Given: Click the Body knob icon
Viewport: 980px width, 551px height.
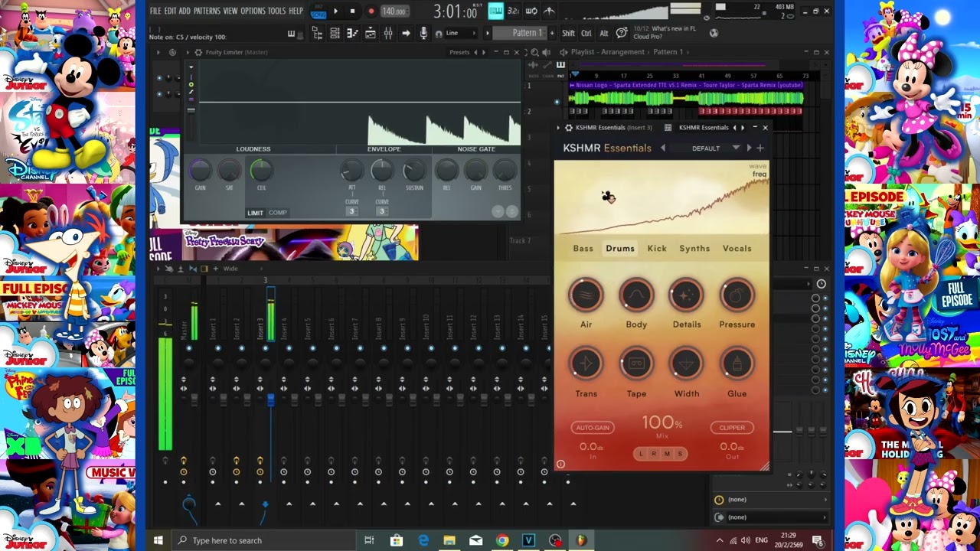Looking at the screenshot, I should [x=636, y=295].
